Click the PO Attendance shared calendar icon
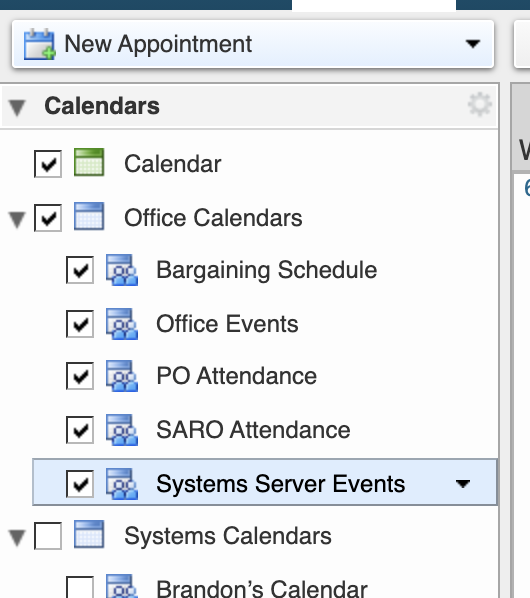Screen dimensions: 530x598 [x=122, y=376]
